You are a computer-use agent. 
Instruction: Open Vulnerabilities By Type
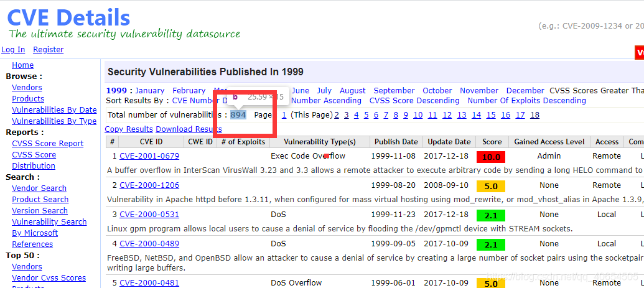coord(54,121)
